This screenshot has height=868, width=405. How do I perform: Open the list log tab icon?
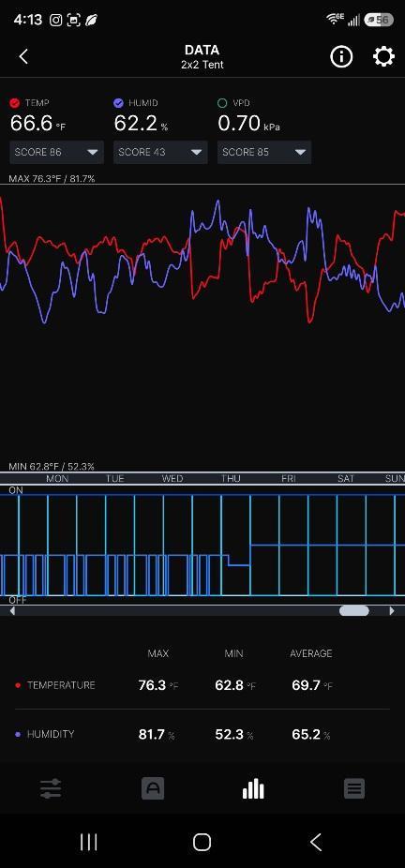pyautogui.click(x=354, y=788)
